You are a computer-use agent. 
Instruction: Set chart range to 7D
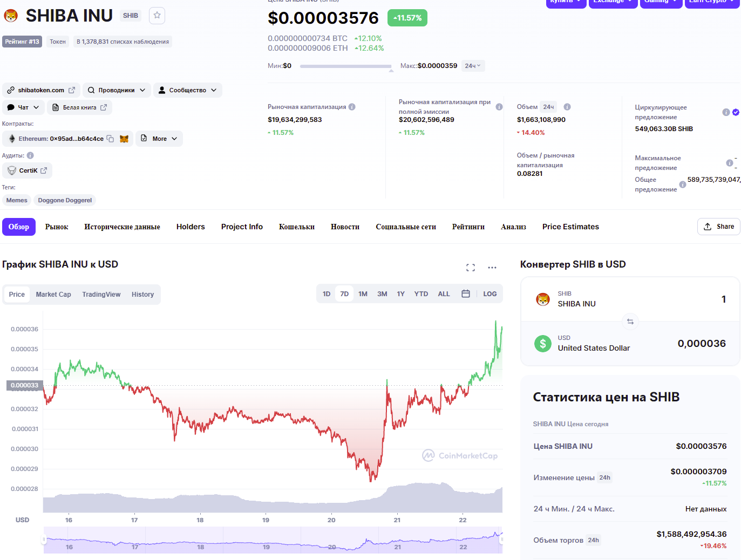pyautogui.click(x=344, y=294)
